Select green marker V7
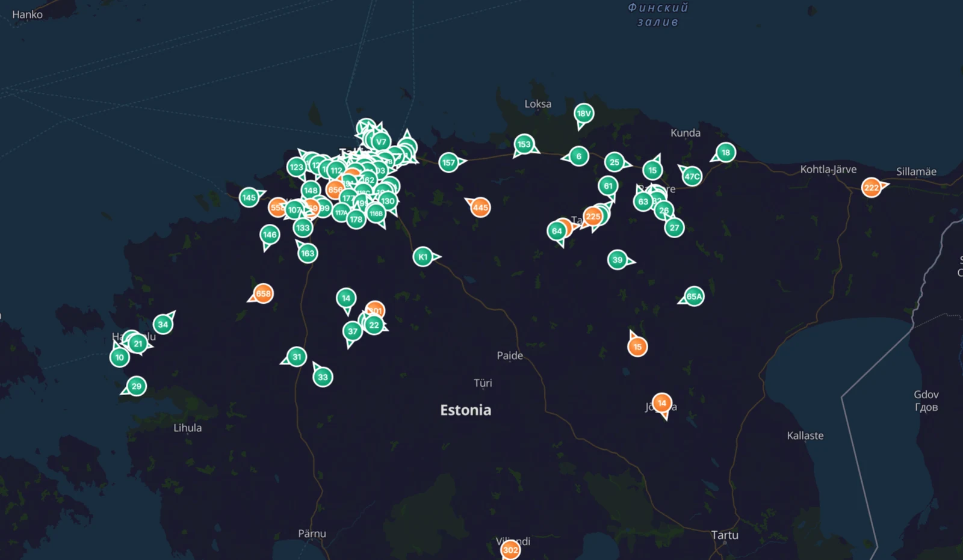This screenshot has height=560, width=963. (381, 142)
